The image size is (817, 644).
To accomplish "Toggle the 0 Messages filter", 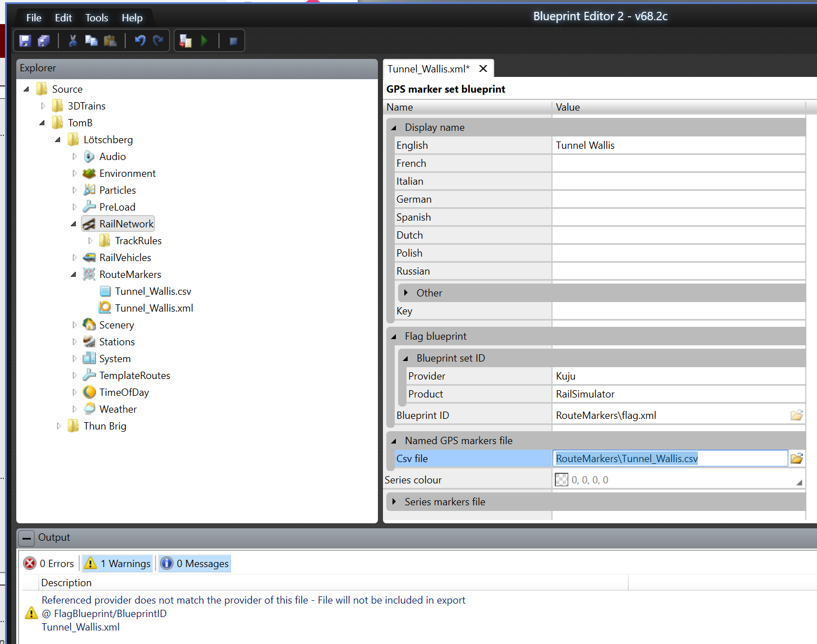I will (x=195, y=564).
